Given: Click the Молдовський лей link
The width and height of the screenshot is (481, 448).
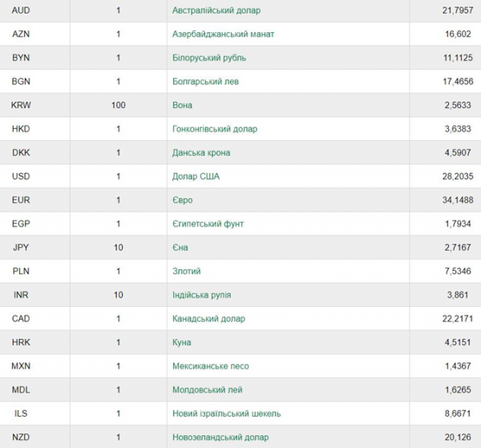Looking at the screenshot, I should [208, 389].
